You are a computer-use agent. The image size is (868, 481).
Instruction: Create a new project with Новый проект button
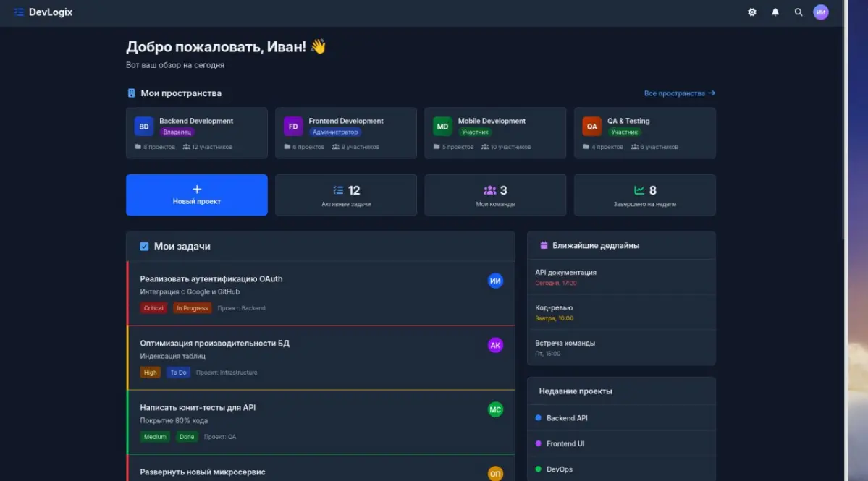point(196,195)
